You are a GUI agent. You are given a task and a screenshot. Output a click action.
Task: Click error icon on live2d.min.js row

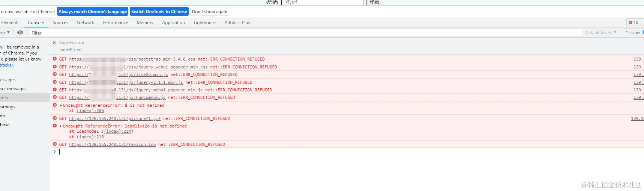click(x=55, y=74)
